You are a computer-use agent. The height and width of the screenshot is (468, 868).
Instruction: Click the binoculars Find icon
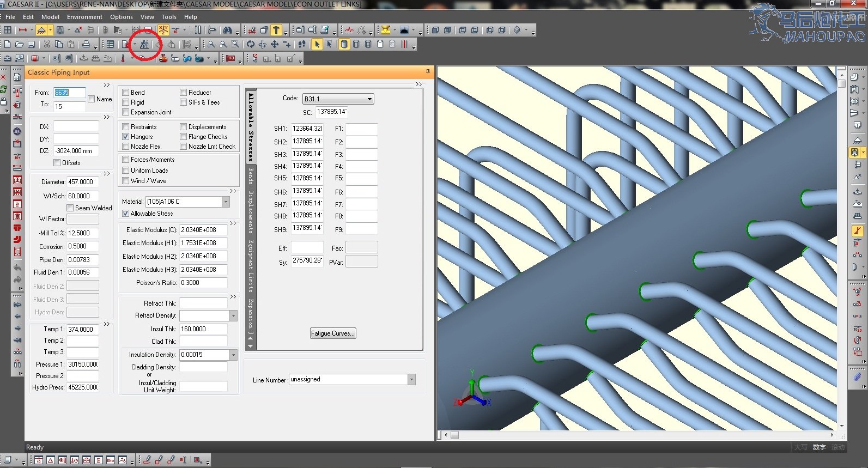click(227, 30)
